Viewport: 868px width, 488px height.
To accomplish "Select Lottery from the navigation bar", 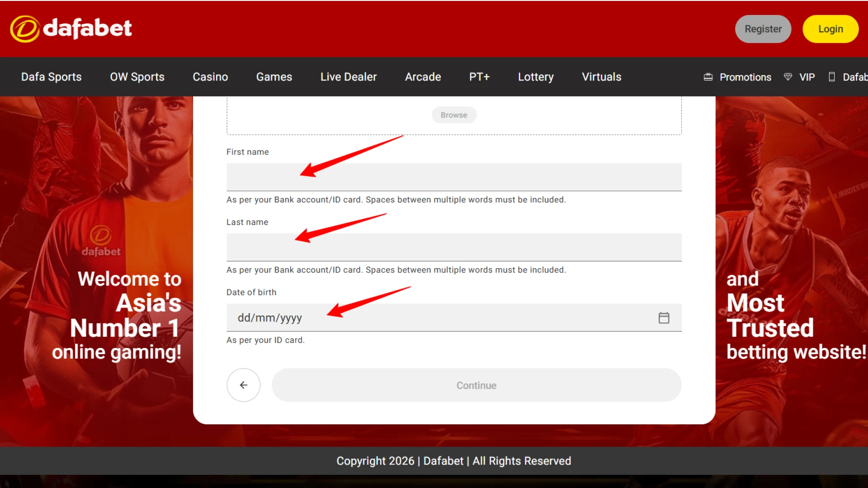I will tap(535, 77).
